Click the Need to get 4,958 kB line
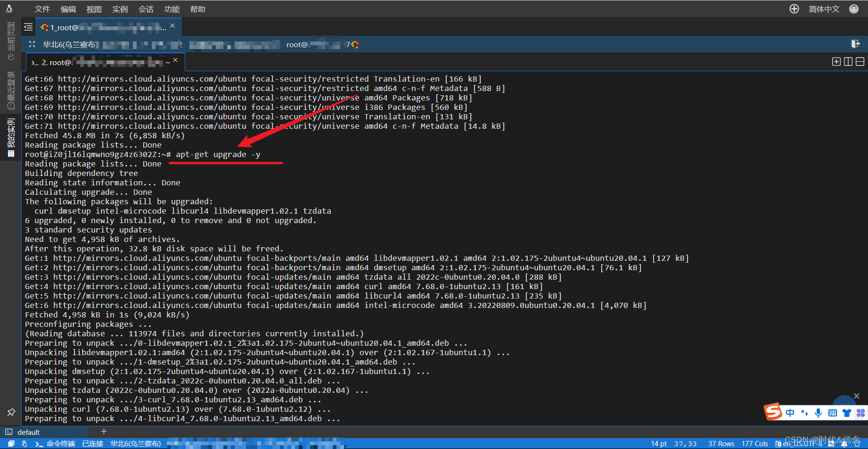Viewport: 868px width, 449px height. [x=102, y=239]
